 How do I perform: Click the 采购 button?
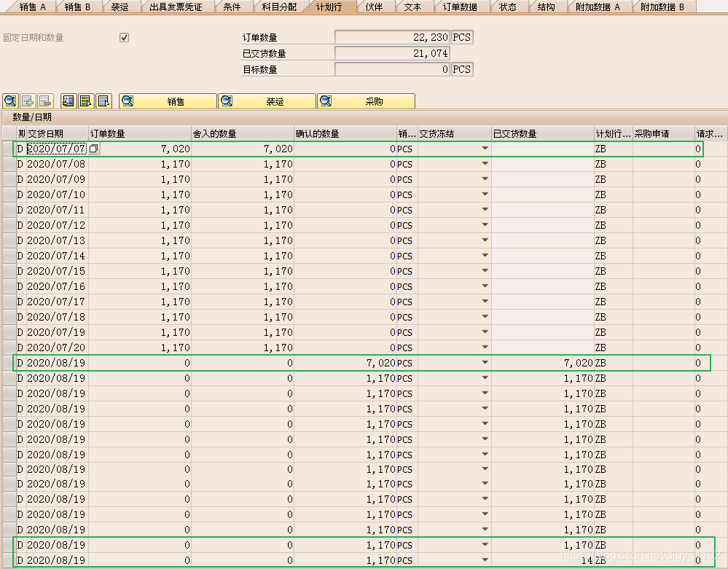(367, 101)
